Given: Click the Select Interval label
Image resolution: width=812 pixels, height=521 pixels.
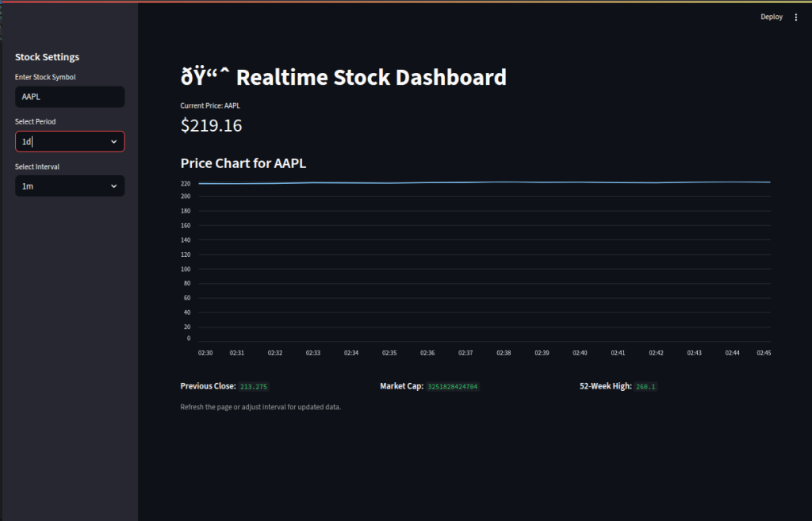Looking at the screenshot, I should [x=37, y=167].
